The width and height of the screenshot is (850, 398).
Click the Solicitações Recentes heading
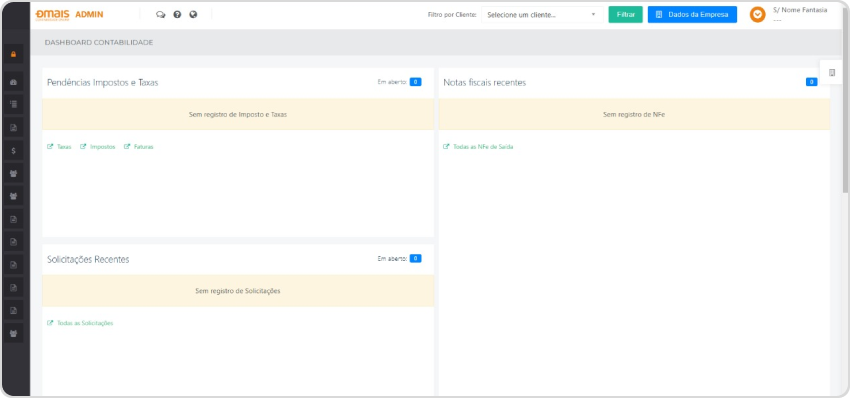click(88, 259)
